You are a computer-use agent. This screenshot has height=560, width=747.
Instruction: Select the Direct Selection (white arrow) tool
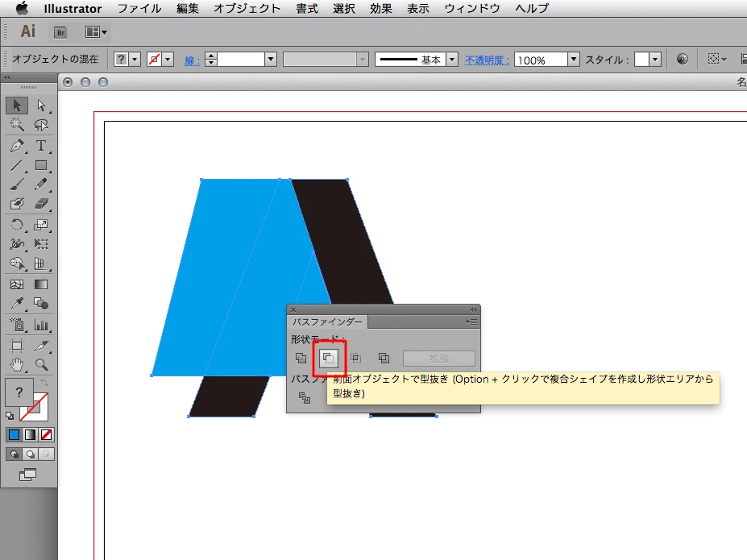point(41,106)
